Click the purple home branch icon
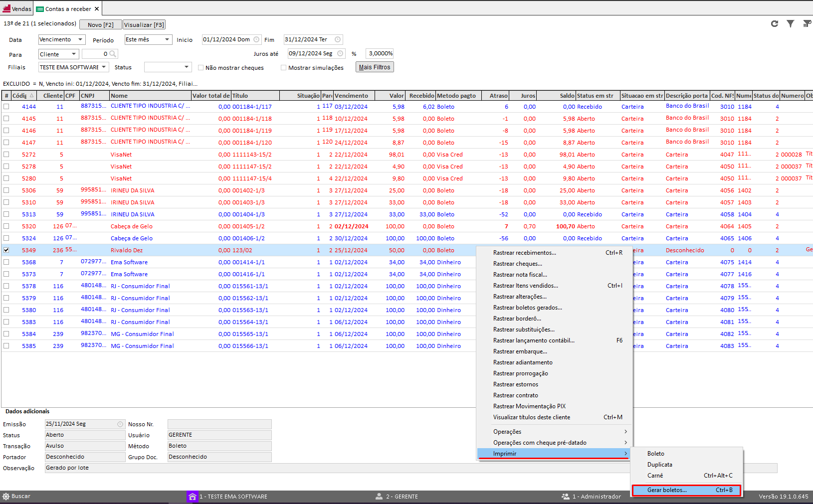Viewport: 813px width, 504px height. (192, 497)
